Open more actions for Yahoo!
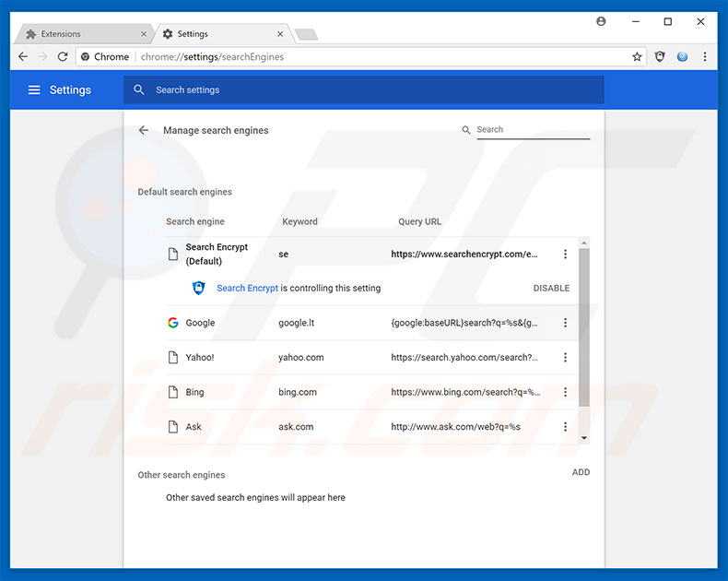 coord(565,358)
